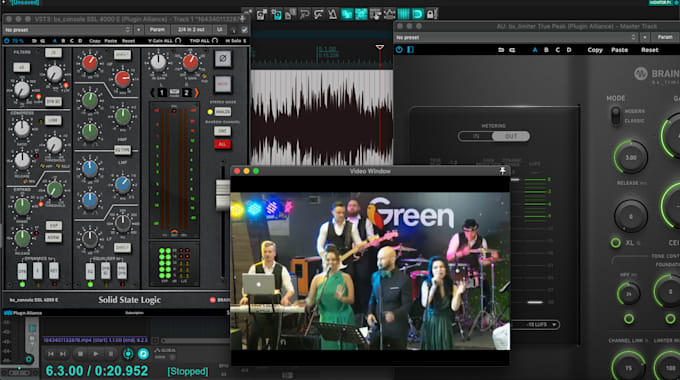680x380 pixels.
Task: Enable the XL toggle in bx_limiter
Action: (615, 242)
